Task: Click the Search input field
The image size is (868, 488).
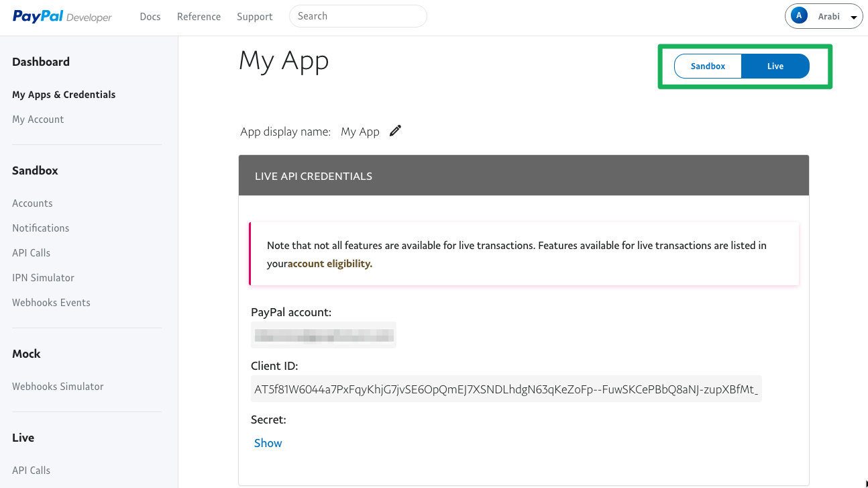Action: coord(358,16)
